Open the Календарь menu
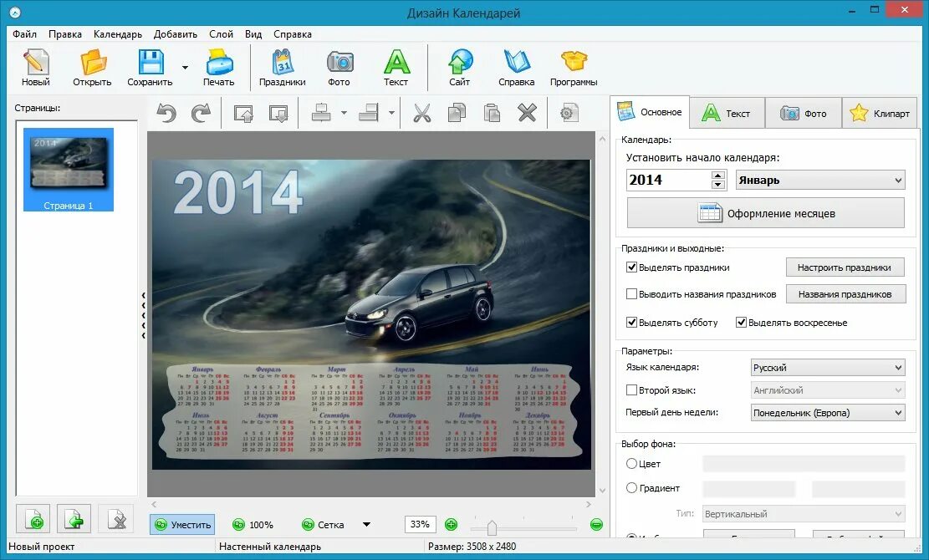 [117, 33]
